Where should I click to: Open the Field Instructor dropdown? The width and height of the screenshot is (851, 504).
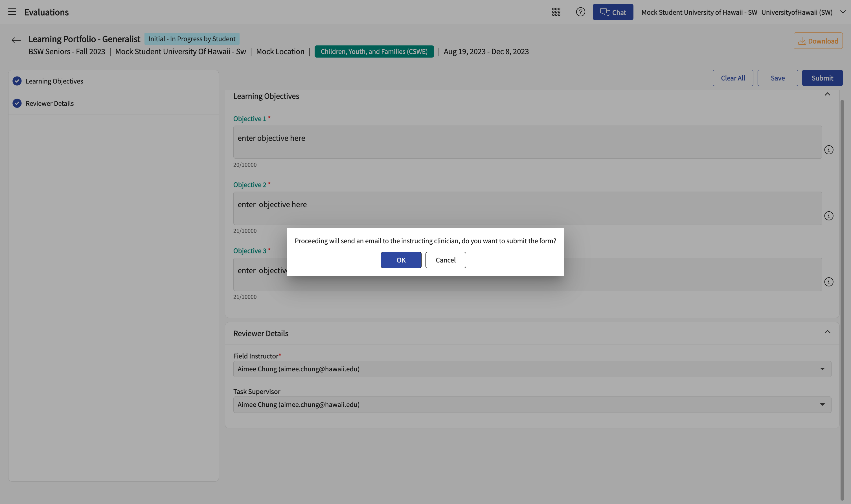532,369
